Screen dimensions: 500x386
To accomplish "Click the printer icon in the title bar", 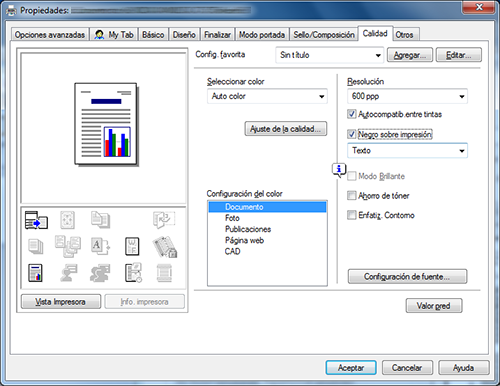I will pos(11,11).
